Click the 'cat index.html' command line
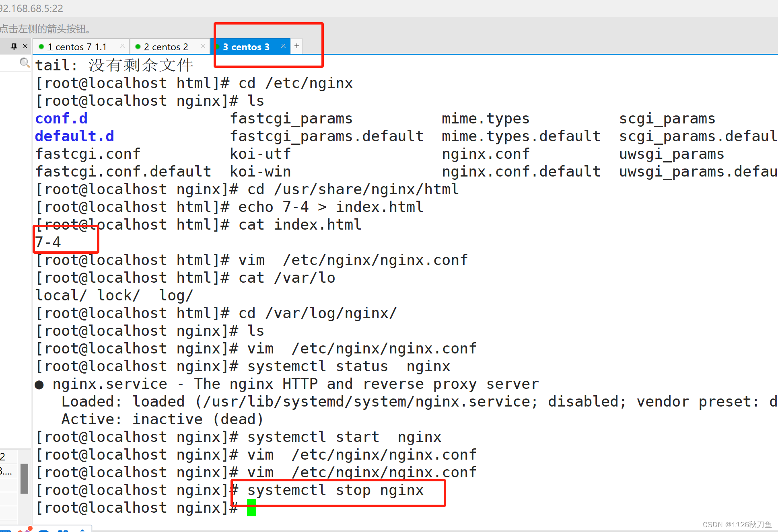 click(300, 225)
